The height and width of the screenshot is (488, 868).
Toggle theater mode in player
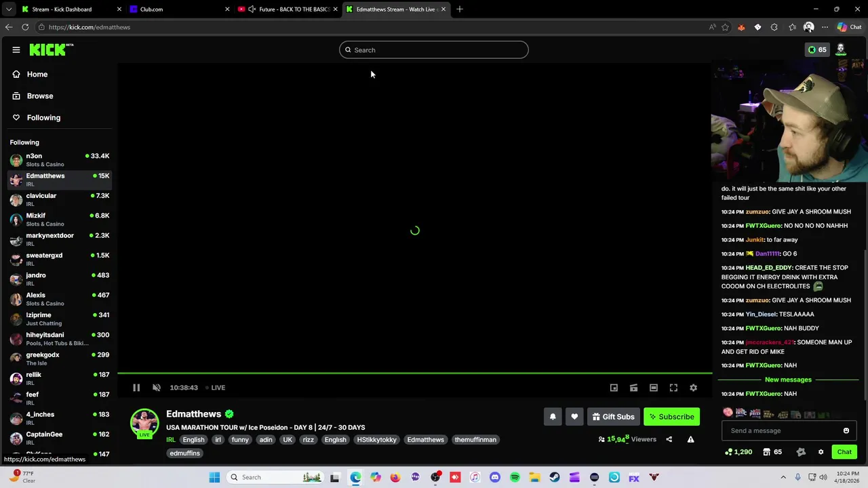click(654, 388)
